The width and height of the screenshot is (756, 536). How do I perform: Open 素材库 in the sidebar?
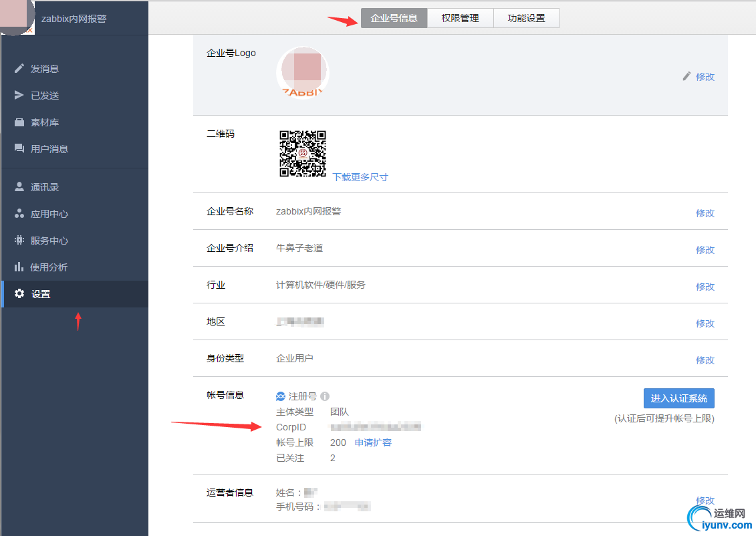(x=76, y=122)
